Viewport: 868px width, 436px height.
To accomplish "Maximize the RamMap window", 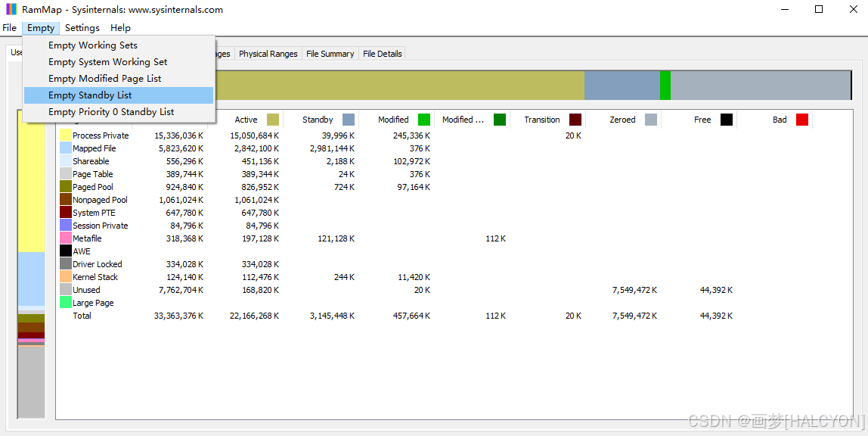I will 819,9.
